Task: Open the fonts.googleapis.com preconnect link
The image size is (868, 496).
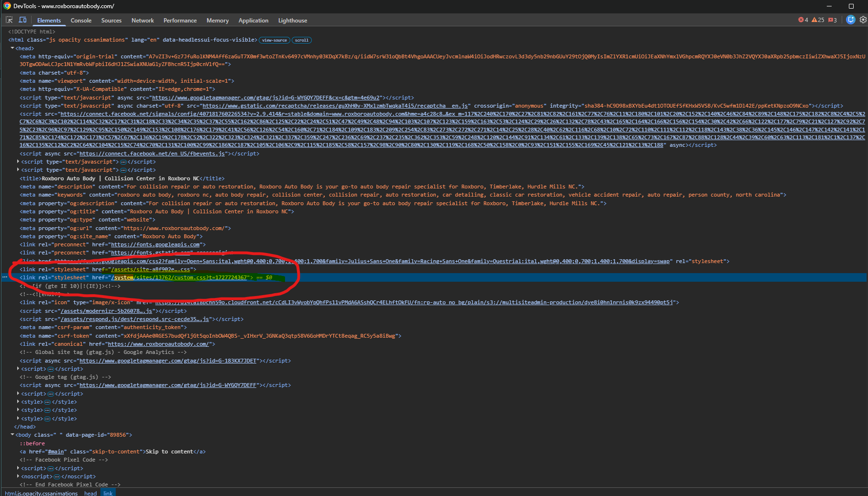Action: coord(155,244)
